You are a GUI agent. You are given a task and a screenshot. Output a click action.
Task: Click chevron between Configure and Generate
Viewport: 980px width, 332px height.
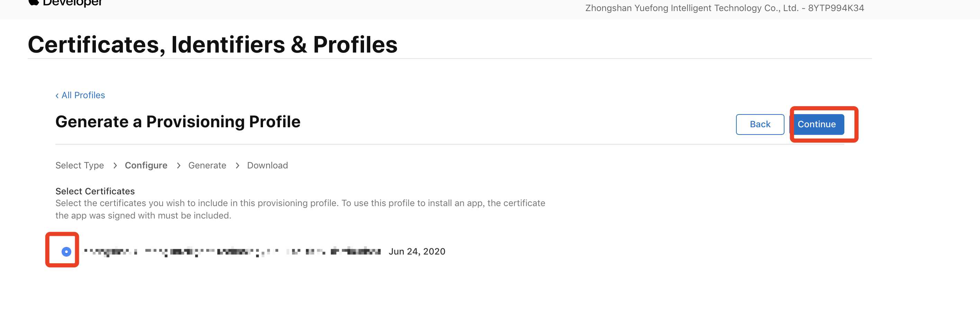click(179, 165)
